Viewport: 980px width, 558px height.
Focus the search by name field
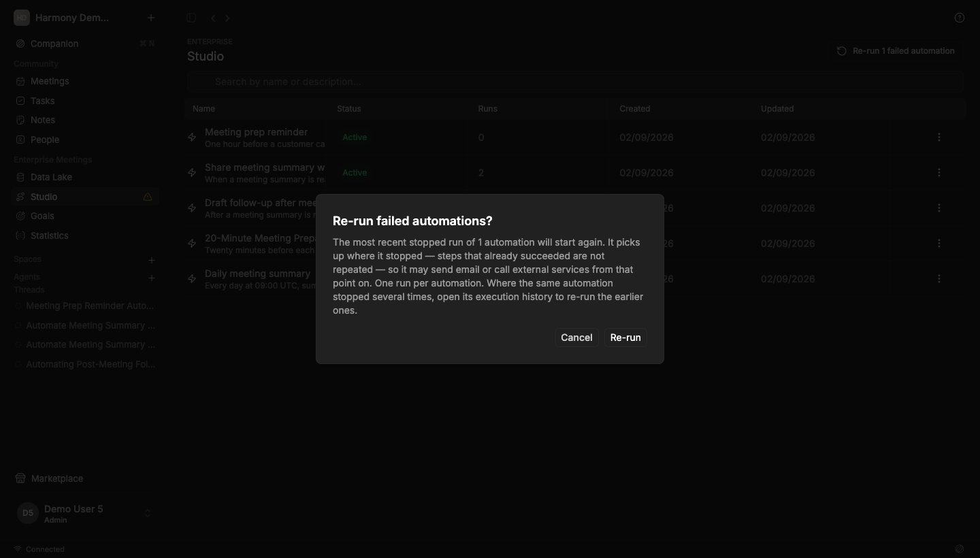click(x=575, y=82)
